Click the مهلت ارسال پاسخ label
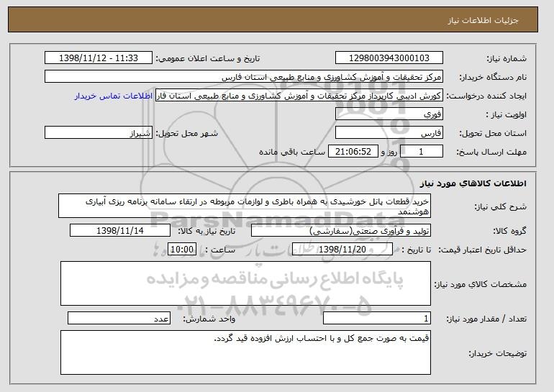This screenshot has width=554, height=392. tap(491, 152)
